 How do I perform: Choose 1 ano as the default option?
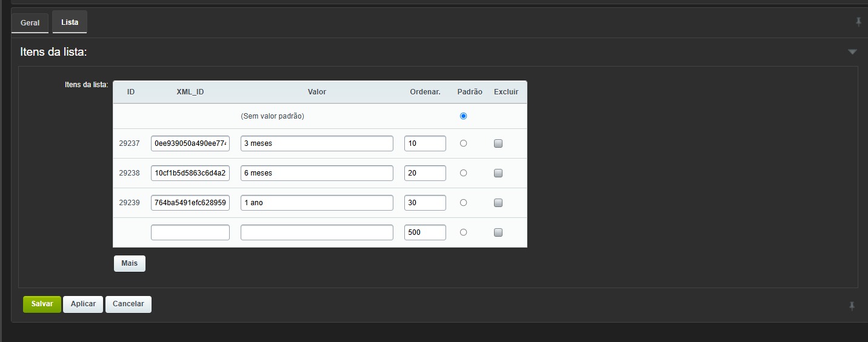(464, 203)
